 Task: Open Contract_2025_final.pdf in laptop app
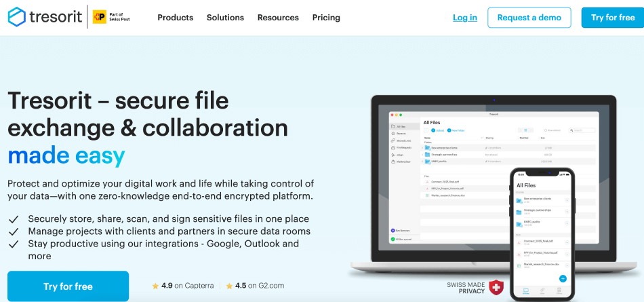coord(445,181)
